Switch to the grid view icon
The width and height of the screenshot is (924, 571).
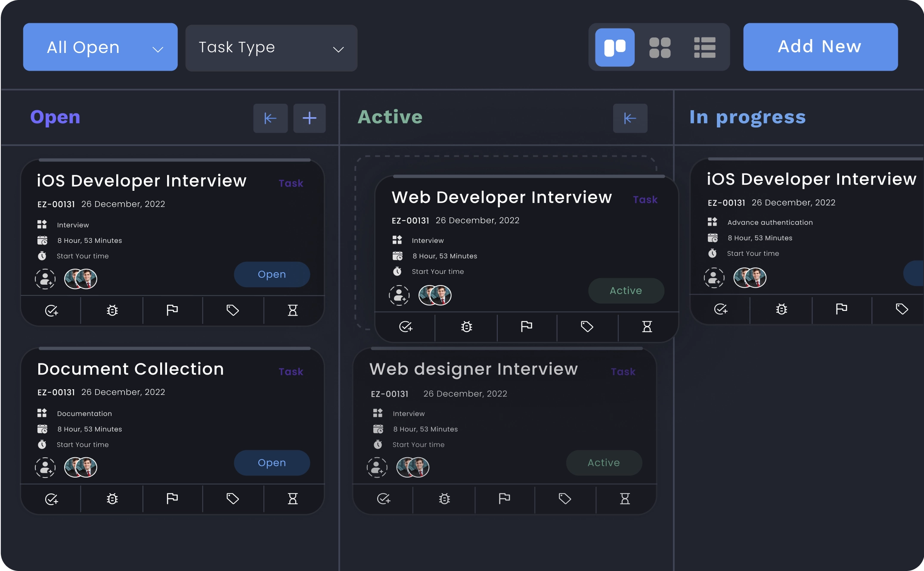click(x=660, y=47)
